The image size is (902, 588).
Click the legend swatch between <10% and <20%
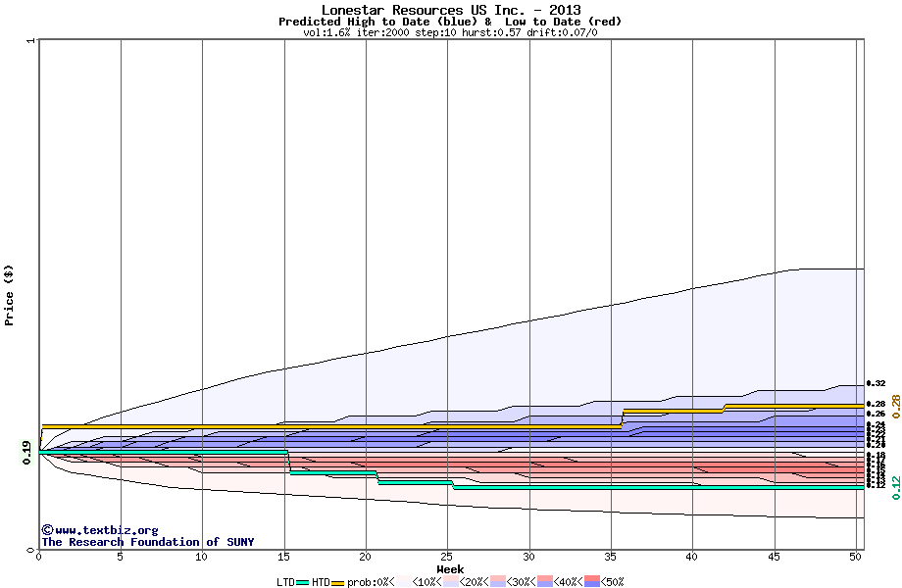pos(451,582)
